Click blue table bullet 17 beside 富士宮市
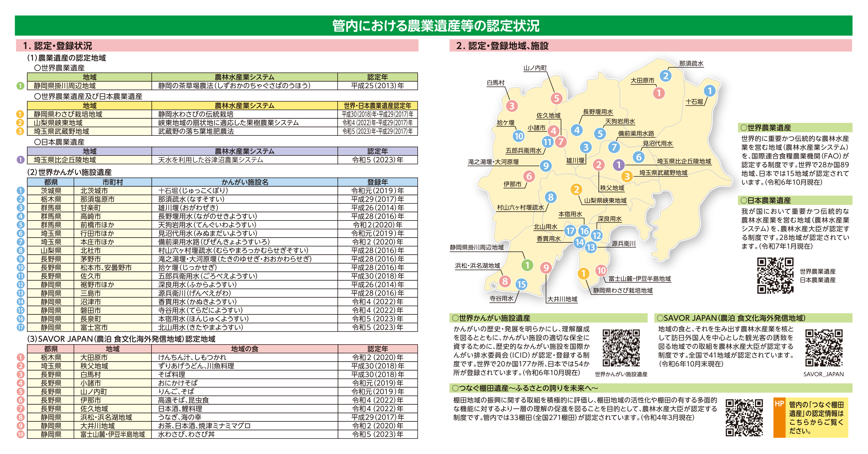The width and height of the screenshot is (868, 454). tap(20, 327)
